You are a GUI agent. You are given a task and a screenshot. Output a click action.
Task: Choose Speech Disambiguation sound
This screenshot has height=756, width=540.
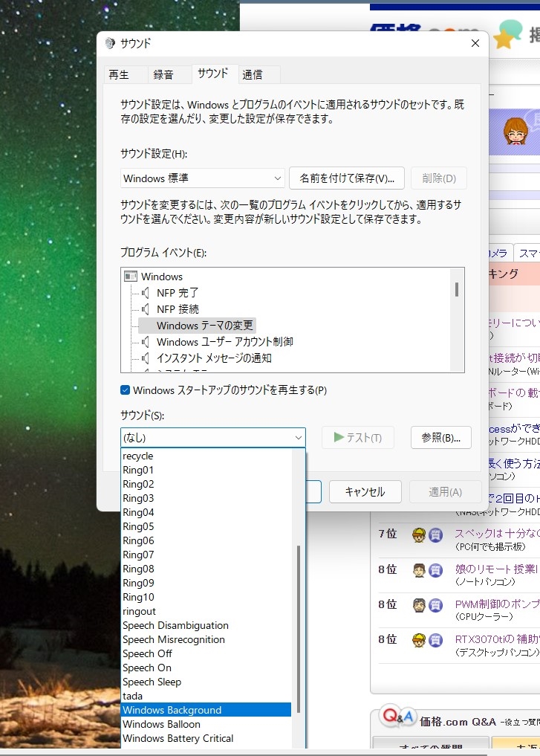click(206, 625)
